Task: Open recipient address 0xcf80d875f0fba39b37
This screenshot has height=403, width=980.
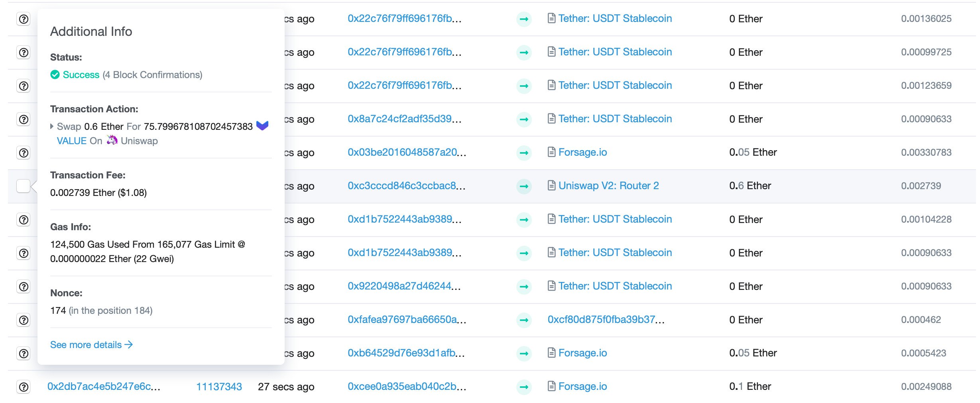Action: point(606,319)
